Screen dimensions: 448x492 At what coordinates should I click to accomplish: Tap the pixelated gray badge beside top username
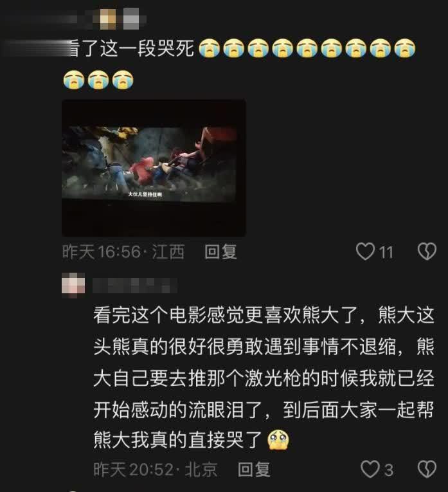tap(131, 18)
